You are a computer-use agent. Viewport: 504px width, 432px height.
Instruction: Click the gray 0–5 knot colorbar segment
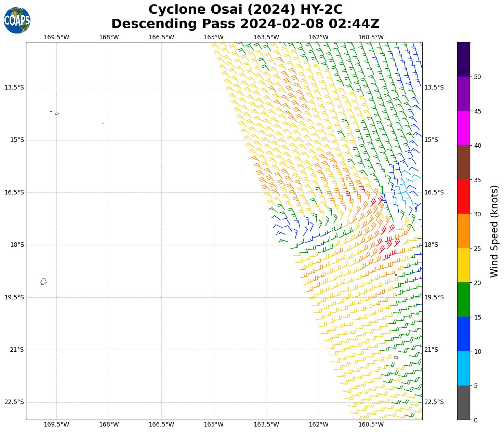point(463,403)
